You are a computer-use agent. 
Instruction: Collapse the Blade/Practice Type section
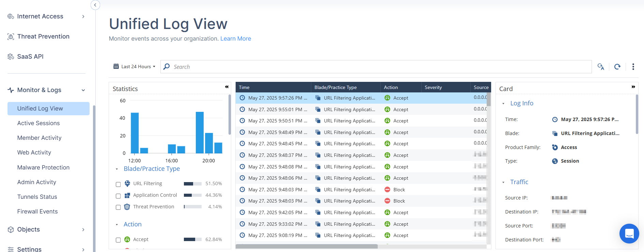click(117, 169)
